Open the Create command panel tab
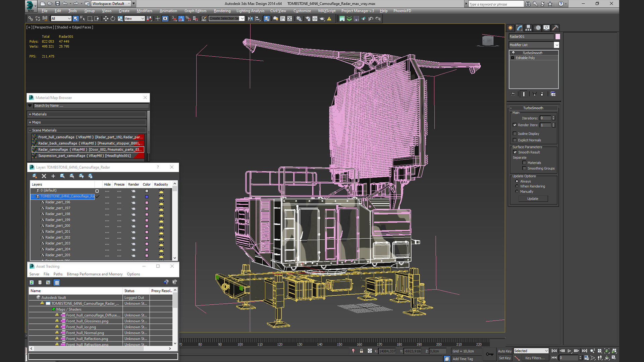This screenshot has height=362, width=644. coord(511,28)
